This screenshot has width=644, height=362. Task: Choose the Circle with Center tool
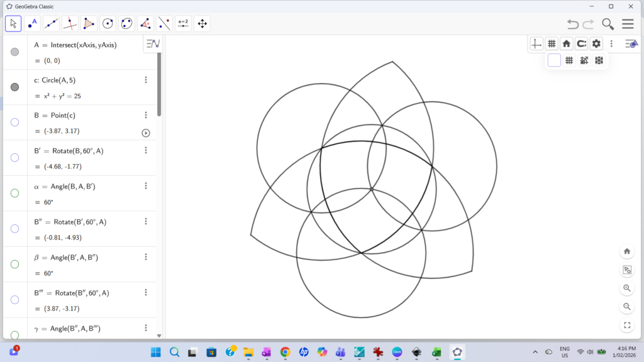pyautogui.click(x=108, y=24)
